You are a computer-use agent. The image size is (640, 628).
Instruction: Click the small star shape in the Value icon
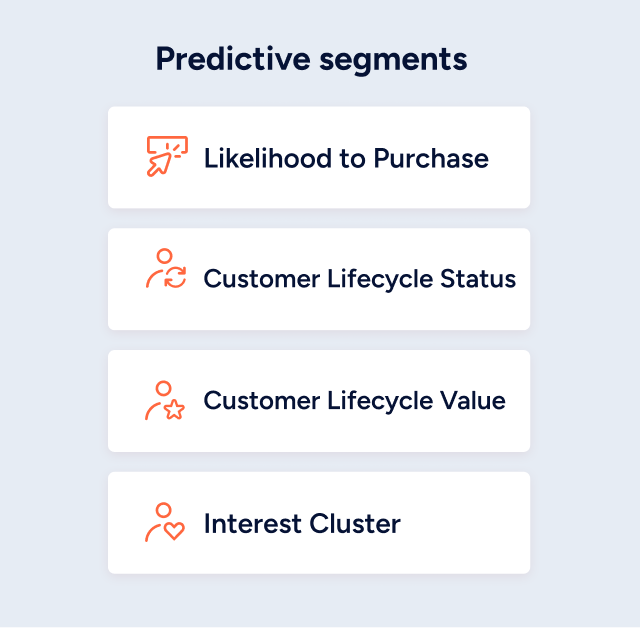coord(175,409)
